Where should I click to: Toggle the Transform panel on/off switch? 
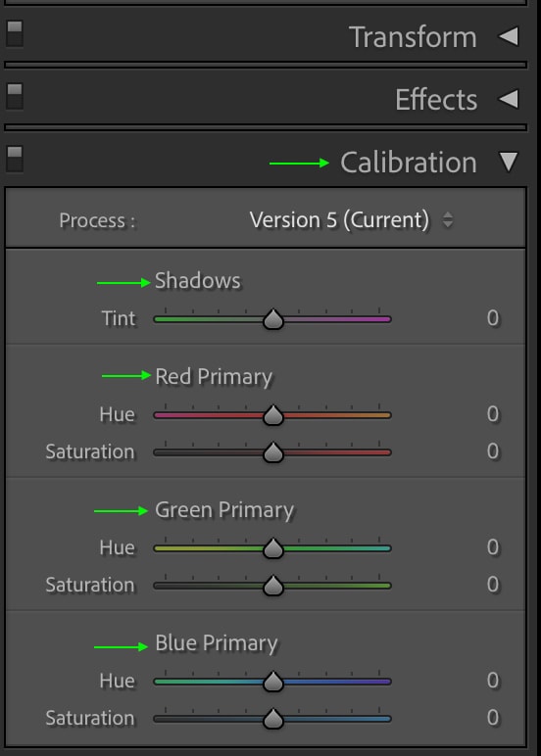coord(15,34)
